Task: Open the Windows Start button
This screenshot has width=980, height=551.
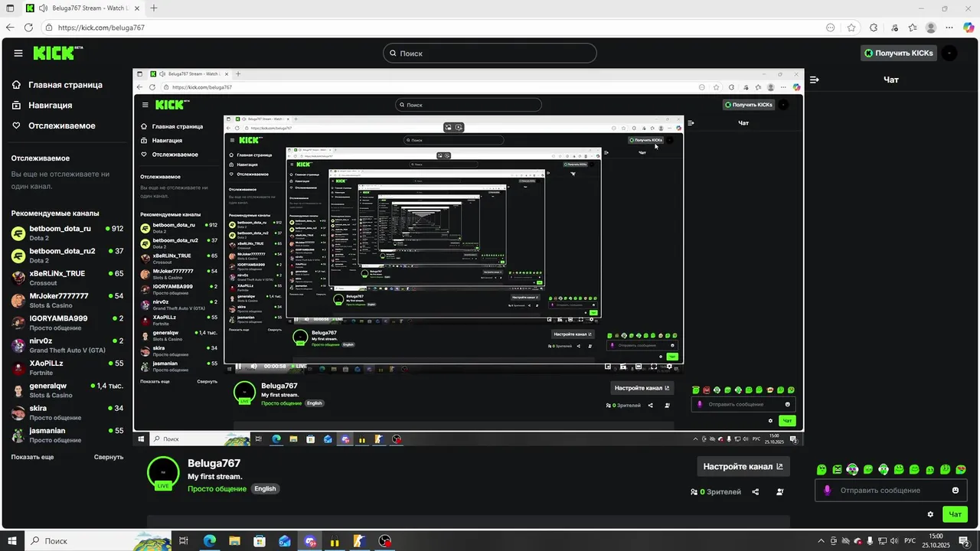Action: point(11,541)
